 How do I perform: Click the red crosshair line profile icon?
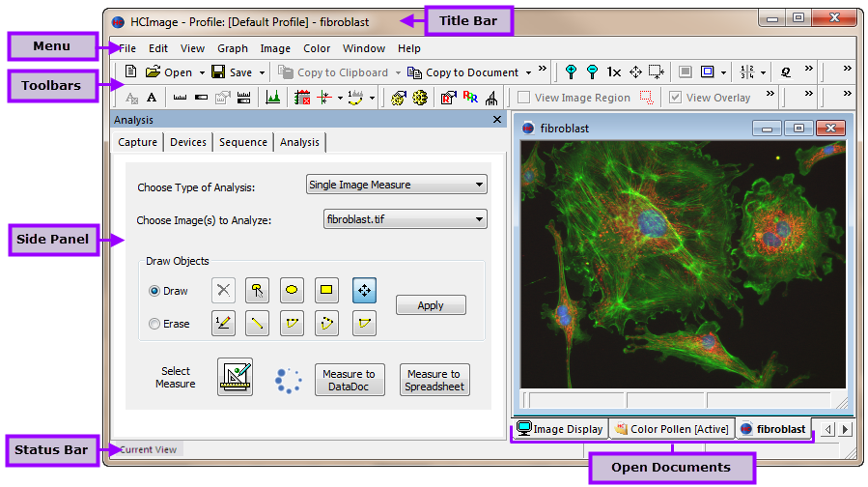coord(324,98)
